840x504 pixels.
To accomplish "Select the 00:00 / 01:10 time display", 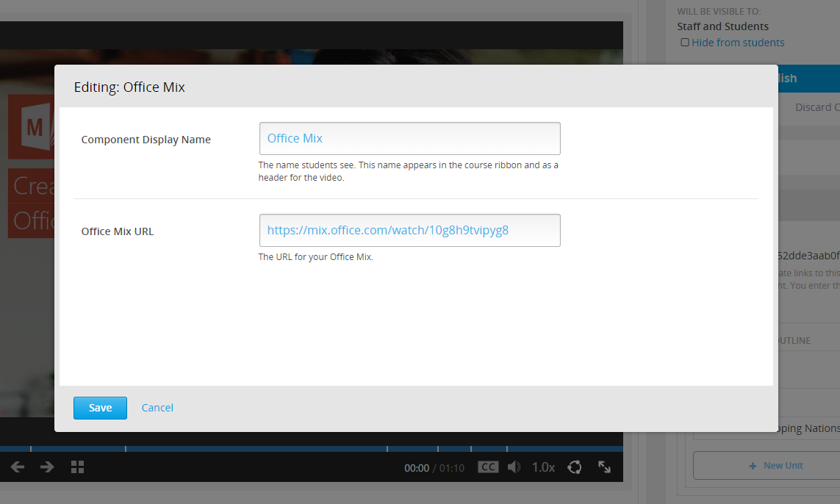I will pos(434,468).
